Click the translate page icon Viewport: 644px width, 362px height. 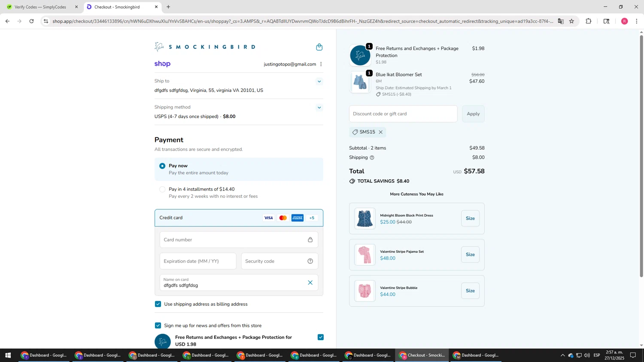(x=561, y=21)
